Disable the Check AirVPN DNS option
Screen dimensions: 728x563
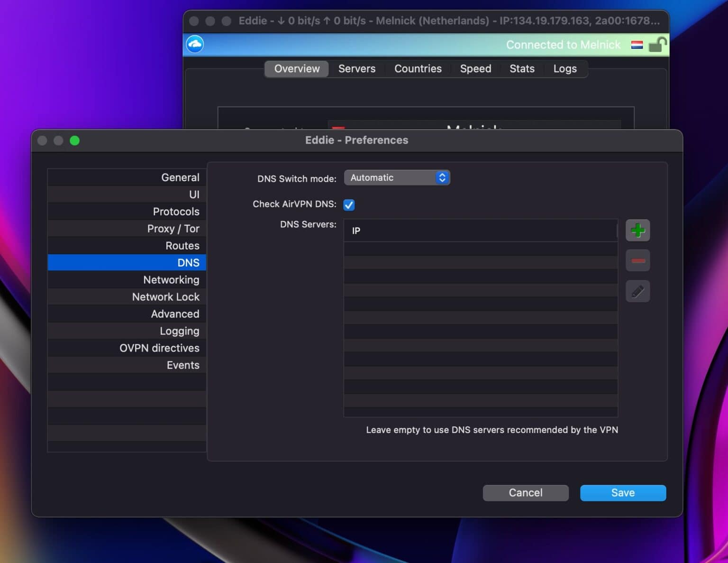point(349,205)
